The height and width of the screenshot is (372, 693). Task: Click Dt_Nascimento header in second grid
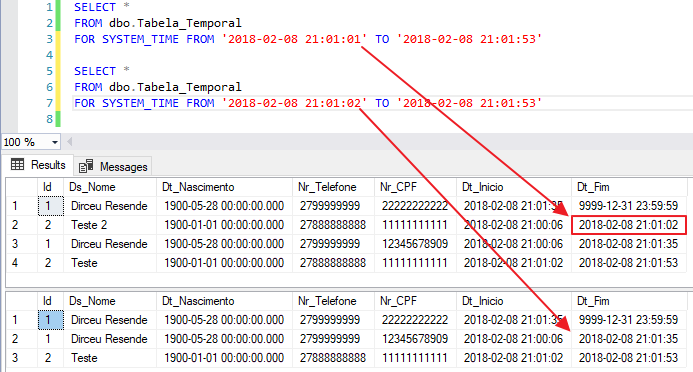tap(224, 301)
